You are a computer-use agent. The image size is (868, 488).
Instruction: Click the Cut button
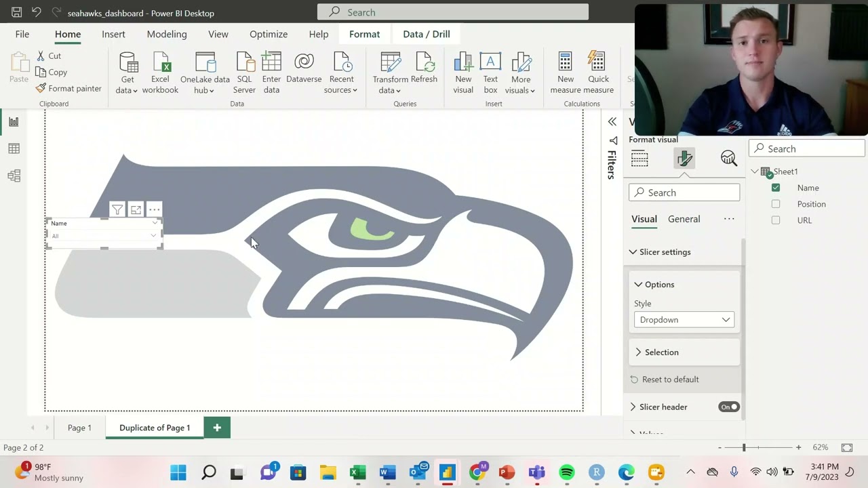[x=49, y=56]
